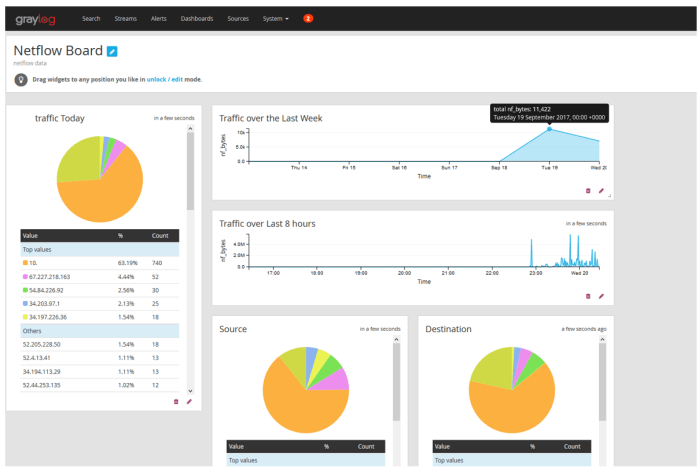Click the Tue 19 data point on chart
The image size is (699, 475).
tap(549, 129)
